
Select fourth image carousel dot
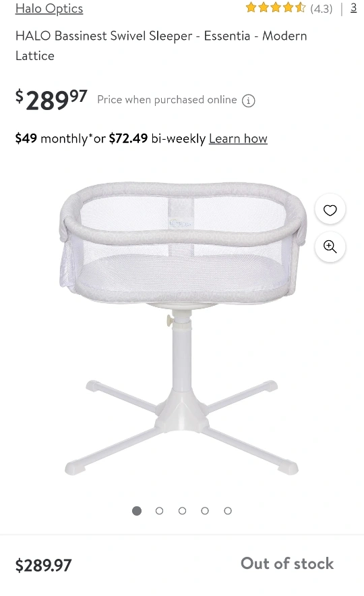point(205,511)
